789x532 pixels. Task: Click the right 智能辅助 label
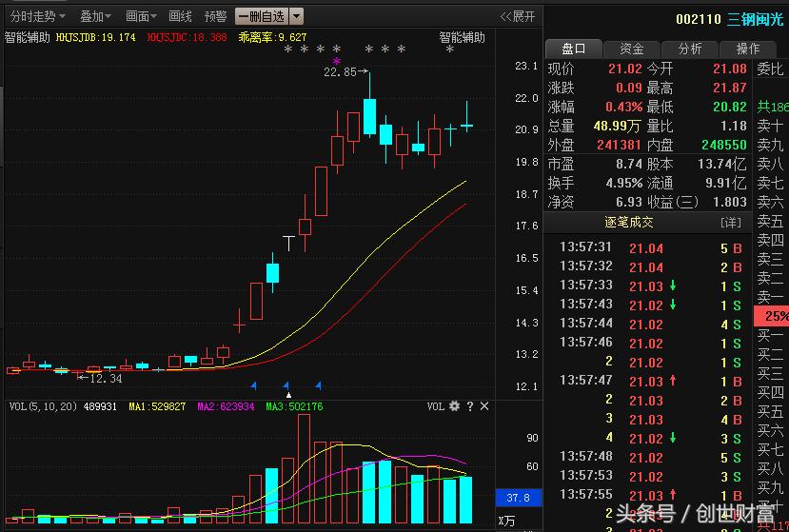[x=462, y=37]
